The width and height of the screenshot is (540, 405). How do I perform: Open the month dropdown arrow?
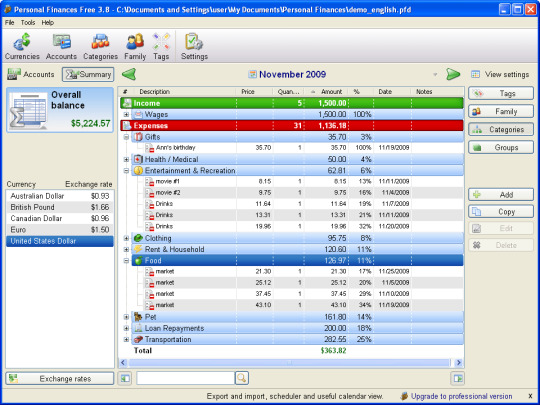tap(435, 74)
